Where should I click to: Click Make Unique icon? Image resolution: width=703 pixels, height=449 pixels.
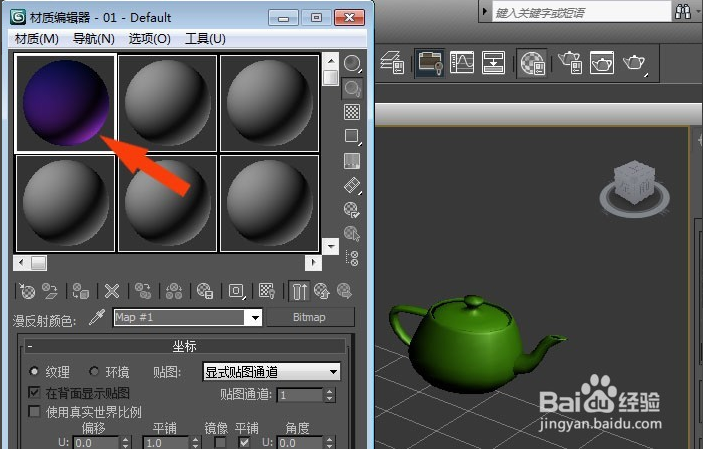click(174, 291)
